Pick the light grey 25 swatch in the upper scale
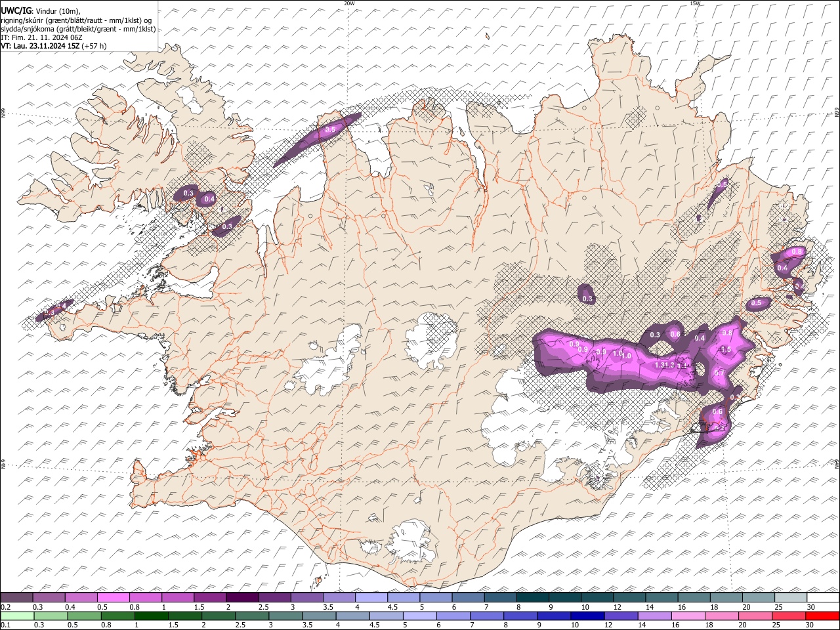840x630 pixels. (x=791, y=598)
